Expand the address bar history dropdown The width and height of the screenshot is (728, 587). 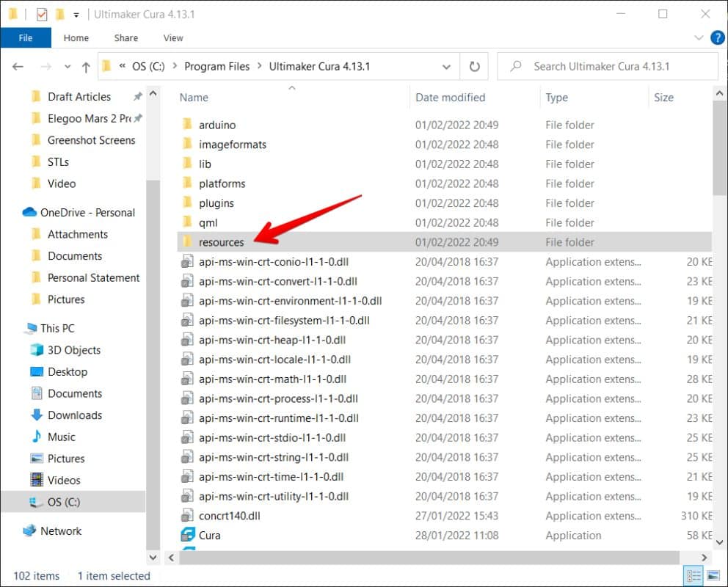[x=446, y=67]
